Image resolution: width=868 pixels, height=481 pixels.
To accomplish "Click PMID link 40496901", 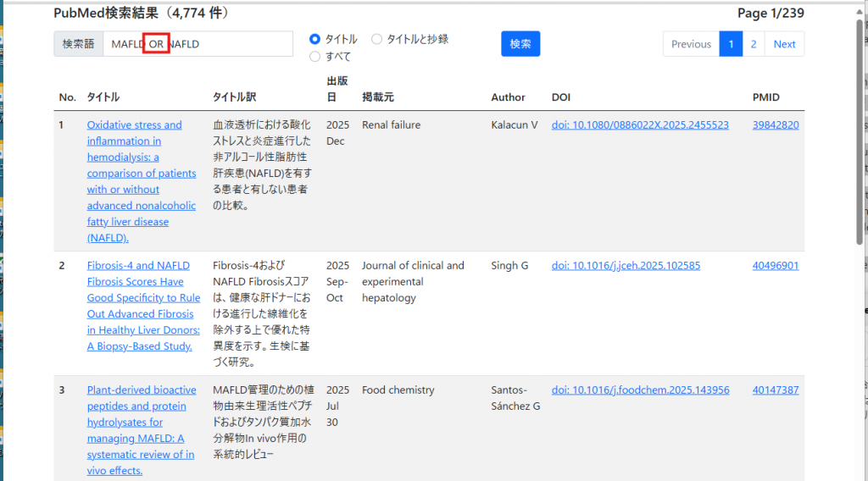I will pyautogui.click(x=775, y=266).
